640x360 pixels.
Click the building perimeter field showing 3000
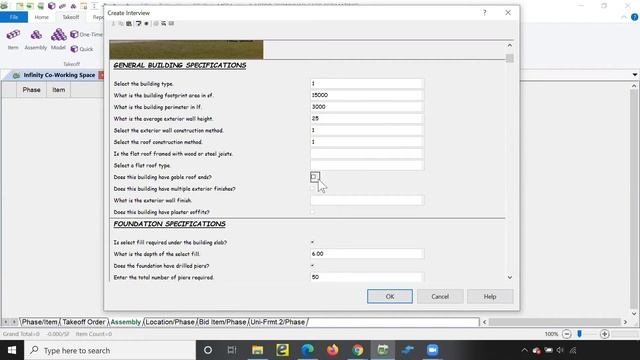[x=367, y=107]
